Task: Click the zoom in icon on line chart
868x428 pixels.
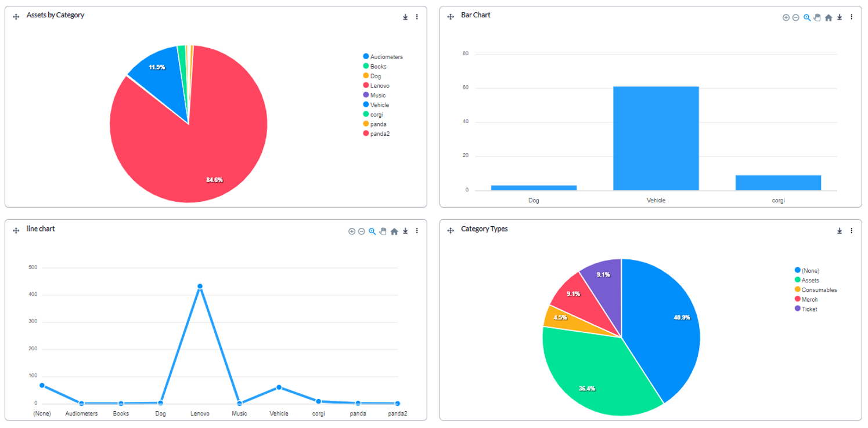Action: 351,231
